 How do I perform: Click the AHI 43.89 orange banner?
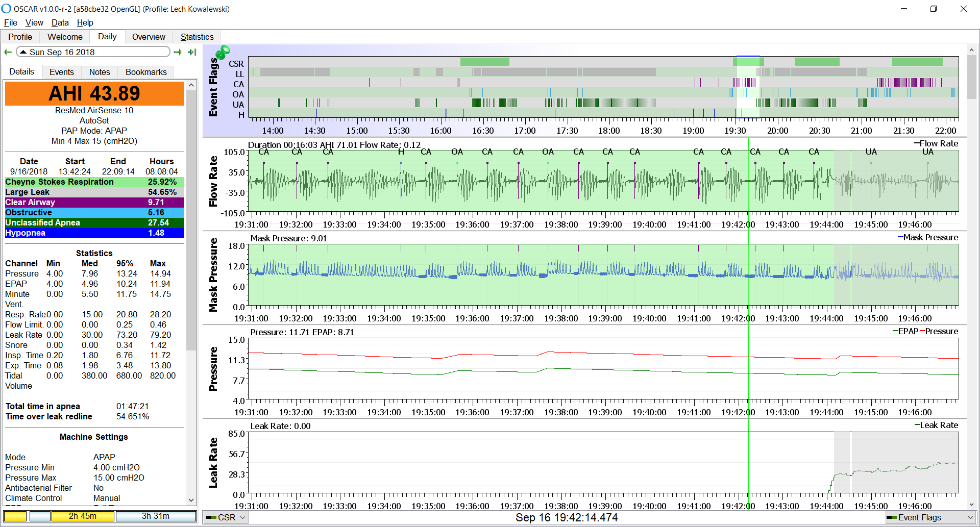pyautogui.click(x=94, y=93)
